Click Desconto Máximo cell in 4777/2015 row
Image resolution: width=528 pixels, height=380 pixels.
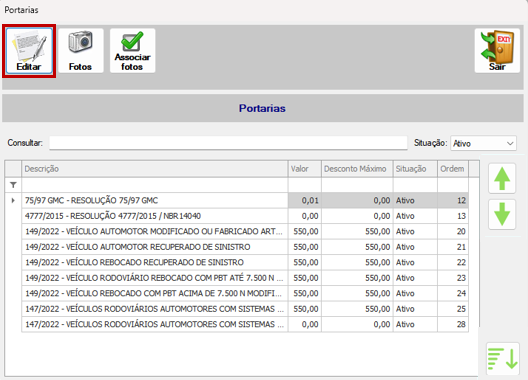(357, 216)
